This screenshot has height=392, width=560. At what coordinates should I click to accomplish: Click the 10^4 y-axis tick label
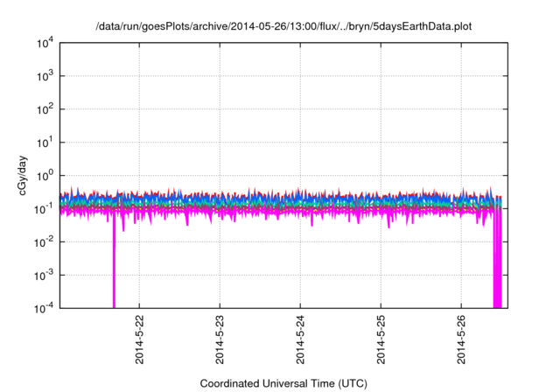[x=45, y=43]
